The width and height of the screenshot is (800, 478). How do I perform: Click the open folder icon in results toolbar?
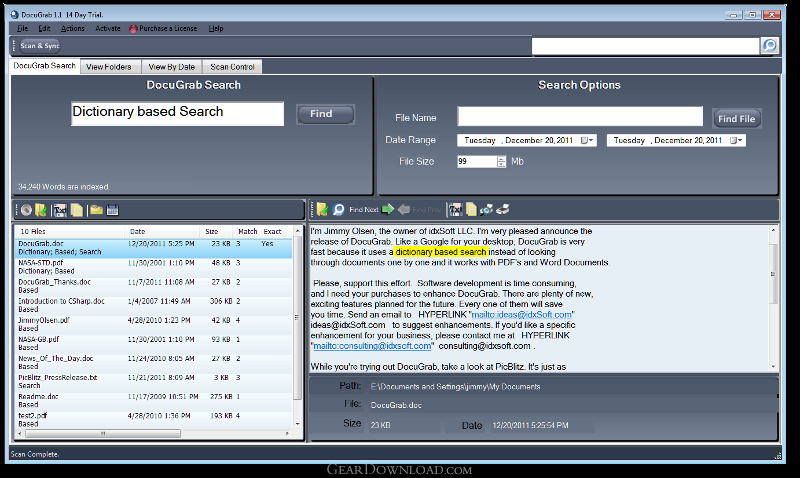[96, 210]
